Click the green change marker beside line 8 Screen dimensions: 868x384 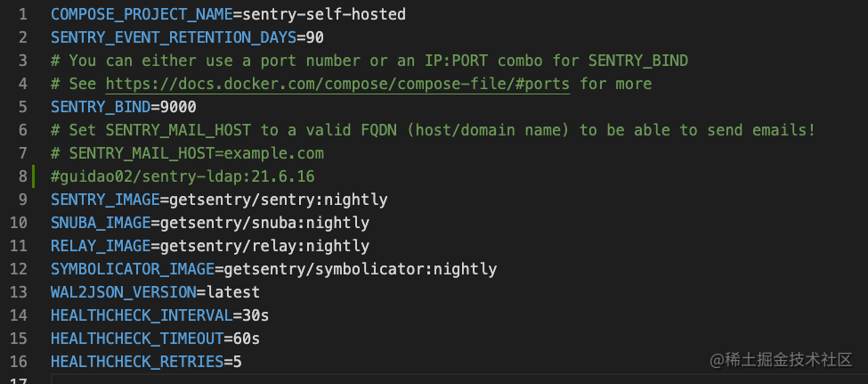tap(34, 176)
